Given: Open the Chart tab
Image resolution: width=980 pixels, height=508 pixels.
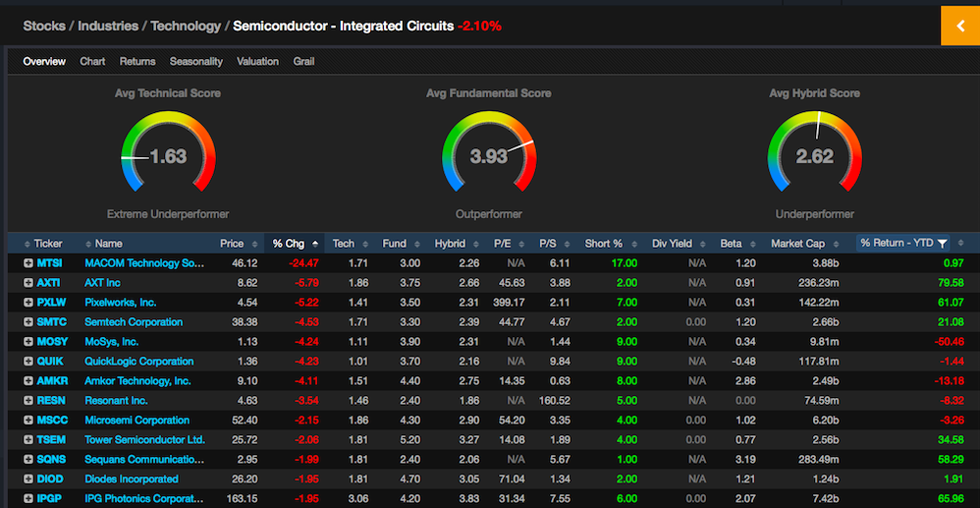Looking at the screenshot, I should [92, 61].
